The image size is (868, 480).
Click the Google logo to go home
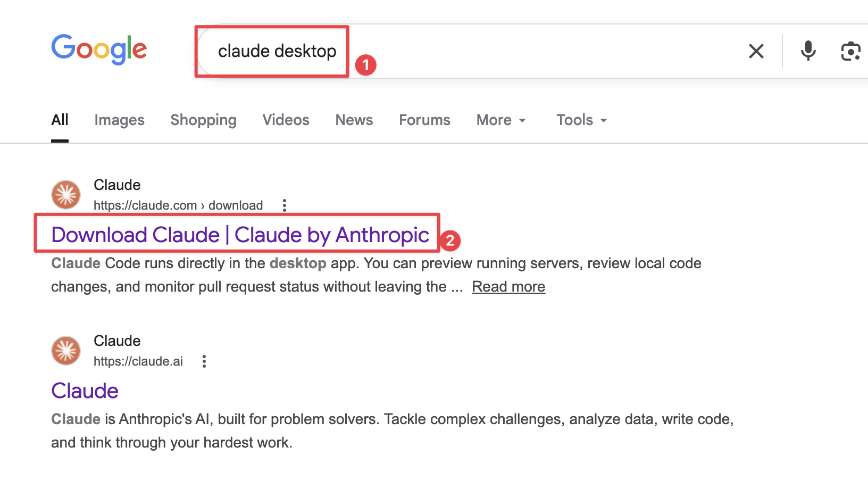[99, 49]
